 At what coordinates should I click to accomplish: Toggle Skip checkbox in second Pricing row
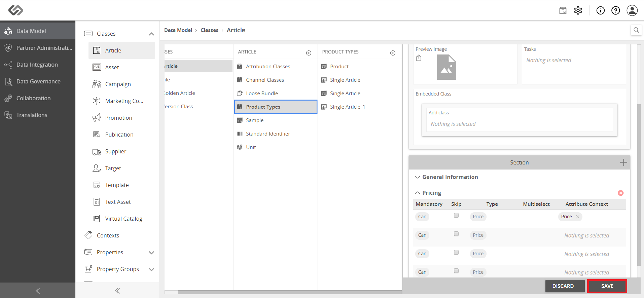pos(456,234)
